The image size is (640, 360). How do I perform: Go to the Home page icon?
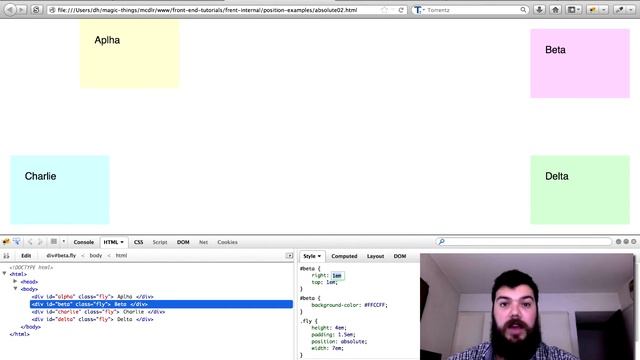pos(555,9)
